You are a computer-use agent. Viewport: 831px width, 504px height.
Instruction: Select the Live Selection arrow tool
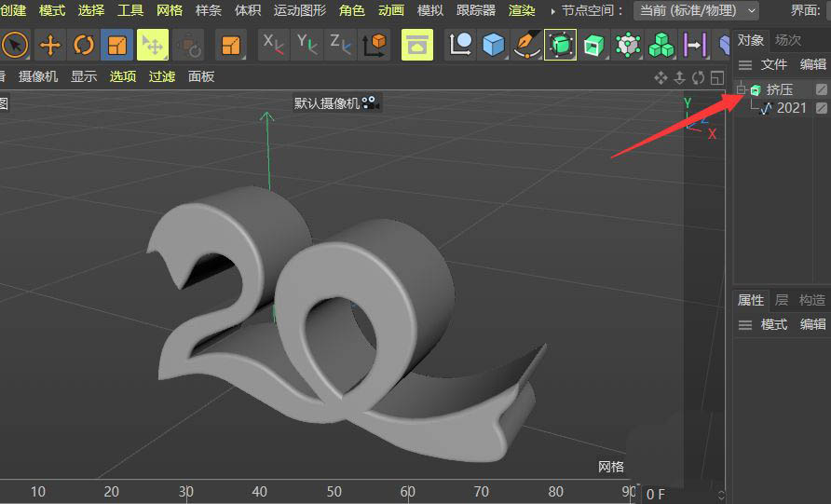coord(15,45)
